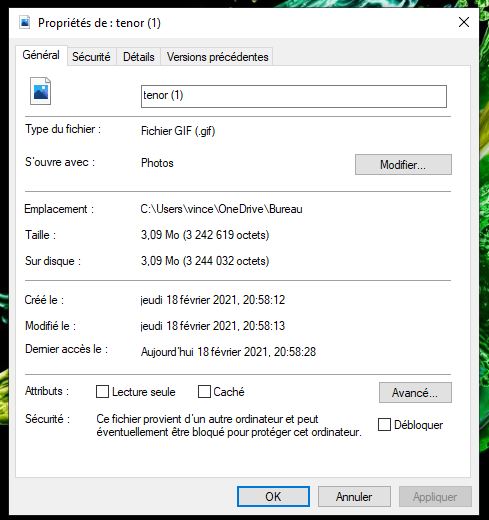The image size is (489, 520).
Task: Enable the Lecture seule checkbox
Action: pyautogui.click(x=102, y=392)
